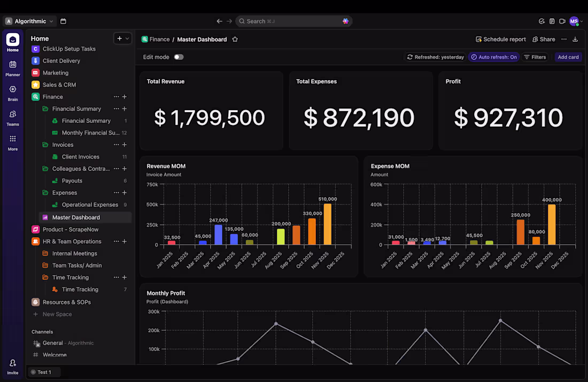Turn off Auto refresh
The image size is (588, 382).
[493, 57]
